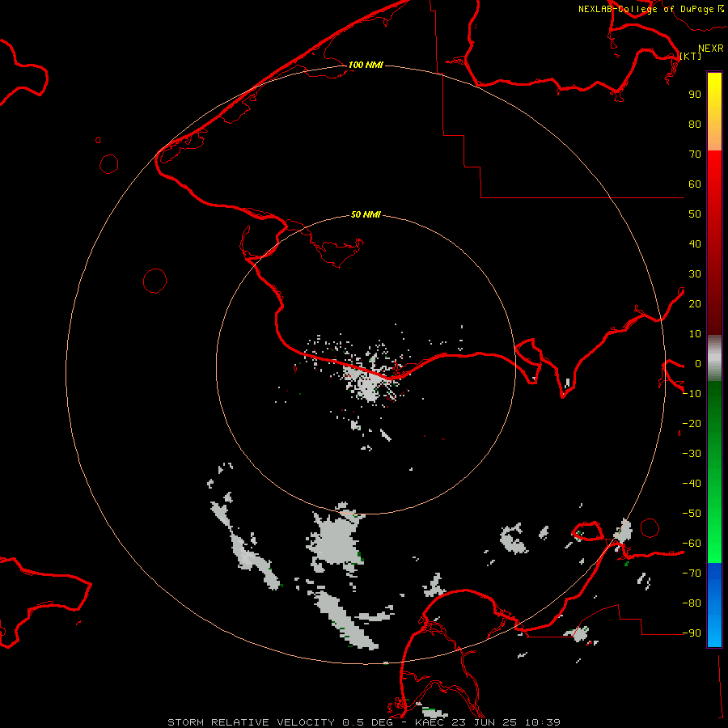
Task: Click the "10:39" time stamp in footer
Action: click(543, 722)
